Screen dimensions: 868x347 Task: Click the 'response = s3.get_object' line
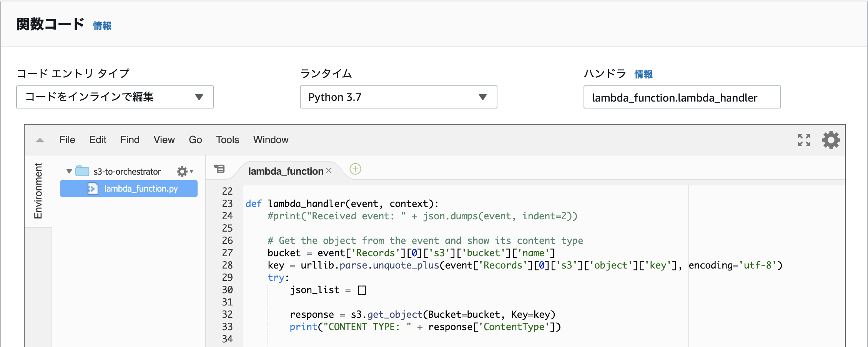click(x=423, y=314)
